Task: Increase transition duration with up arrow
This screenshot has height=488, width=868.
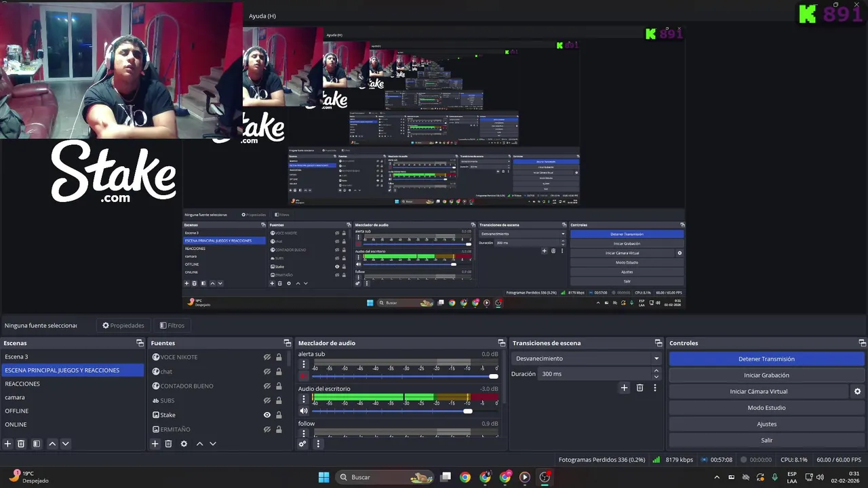Action: (x=656, y=371)
